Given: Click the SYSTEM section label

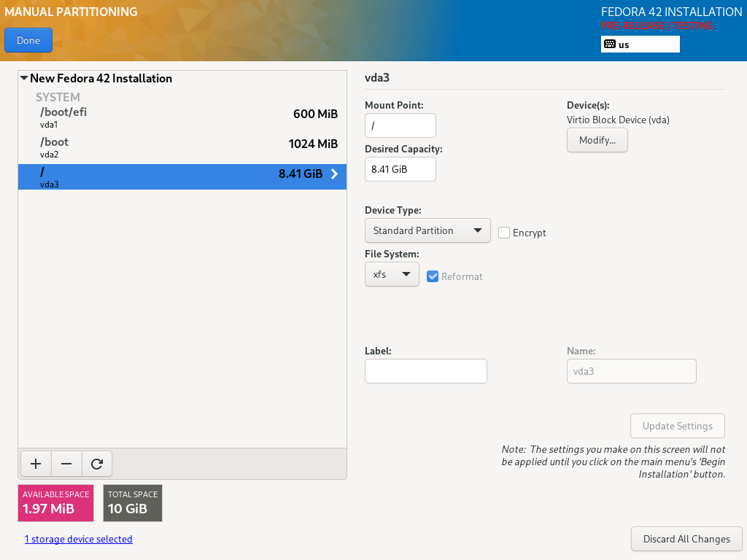Looking at the screenshot, I should click(x=58, y=97).
